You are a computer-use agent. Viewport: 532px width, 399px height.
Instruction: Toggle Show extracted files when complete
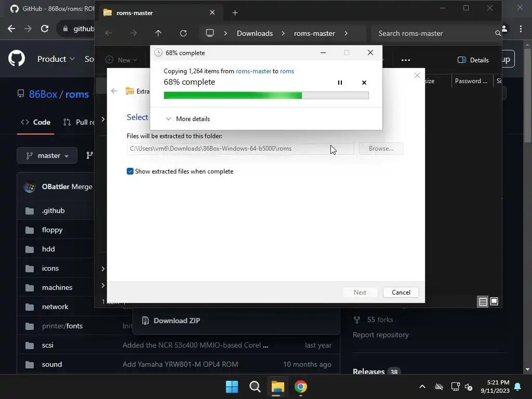click(130, 171)
